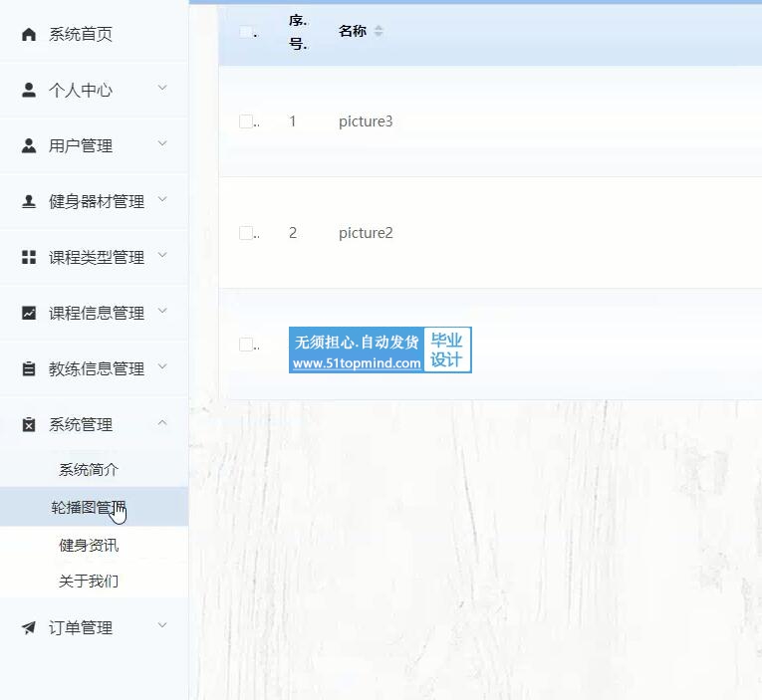Image resolution: width=762 pixels, height=700 pixels.
Task: Toggle the select-all checkbox in table header
Action: [x=246, y=32]
